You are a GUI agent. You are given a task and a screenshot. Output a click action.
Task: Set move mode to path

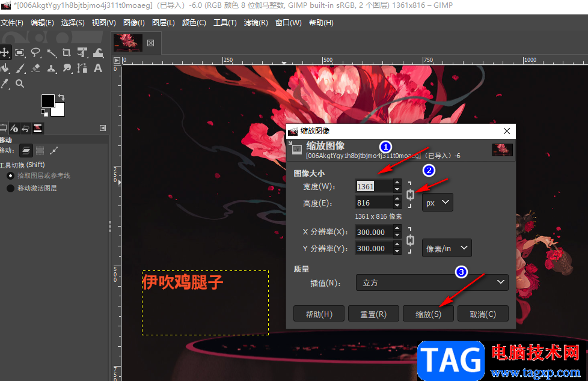pyautogui.click(x=54, y=151)
